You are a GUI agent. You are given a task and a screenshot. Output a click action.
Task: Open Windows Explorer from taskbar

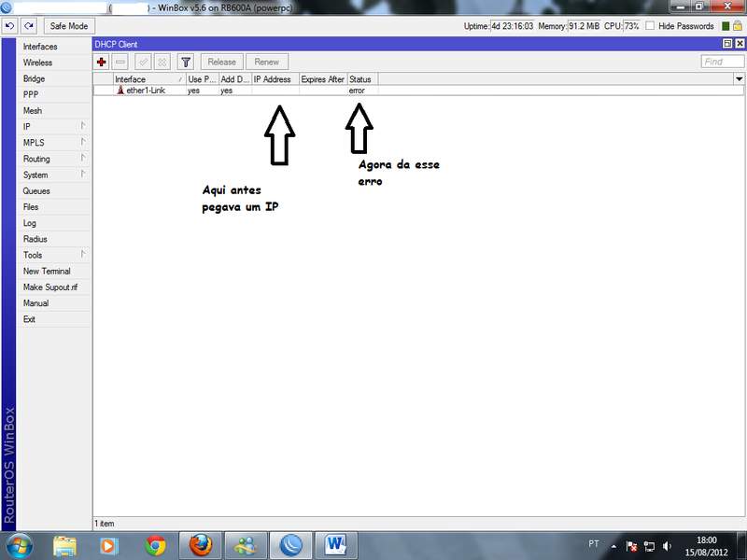pyautogui.click(x=64, y=546)
